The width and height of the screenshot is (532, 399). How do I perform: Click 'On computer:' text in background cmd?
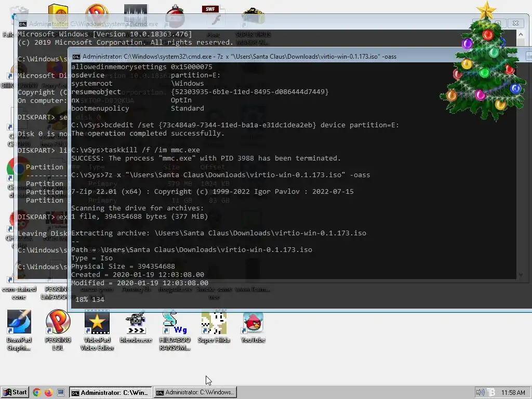43,100
